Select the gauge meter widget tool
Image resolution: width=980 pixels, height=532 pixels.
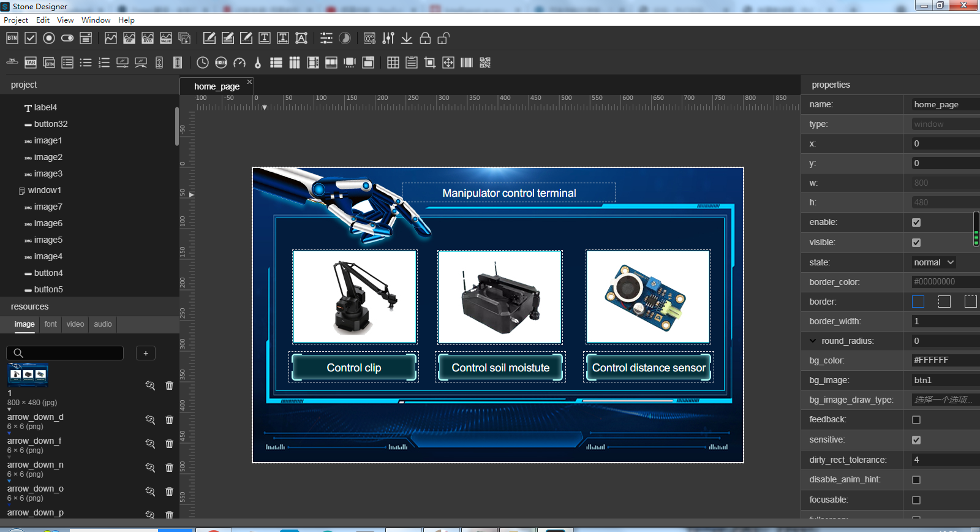239,63
